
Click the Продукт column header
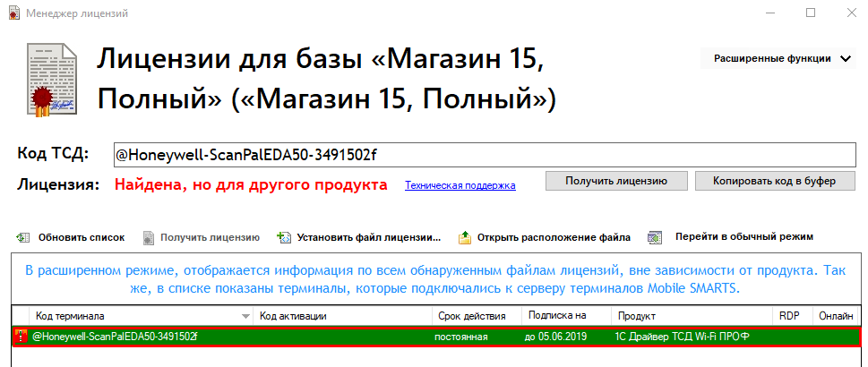(x=690, y=316)
